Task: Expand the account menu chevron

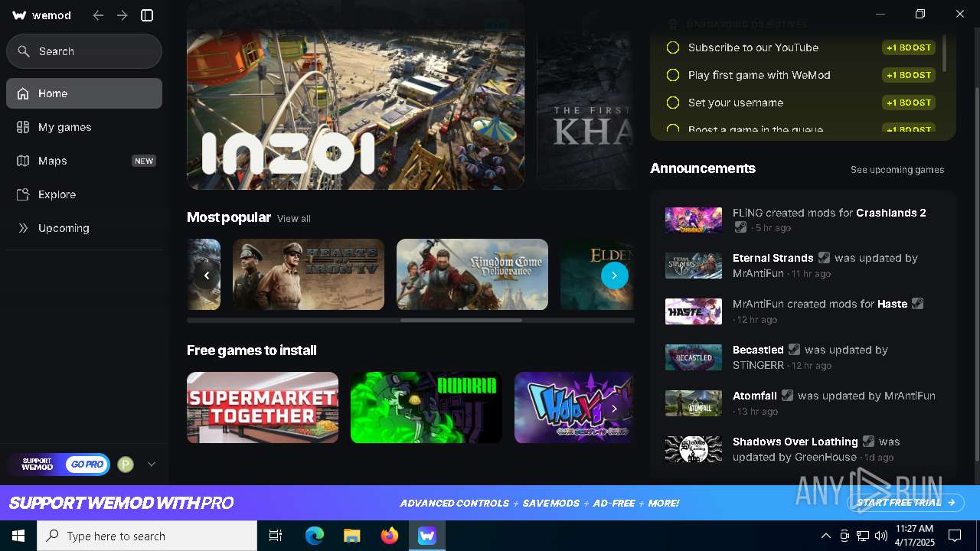Action: click(152, 464)
